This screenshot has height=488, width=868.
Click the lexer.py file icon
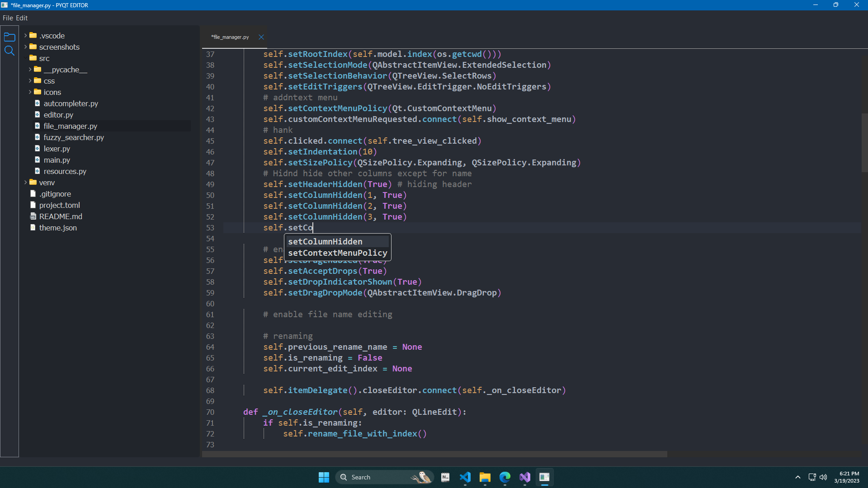(x=38, y=149)
